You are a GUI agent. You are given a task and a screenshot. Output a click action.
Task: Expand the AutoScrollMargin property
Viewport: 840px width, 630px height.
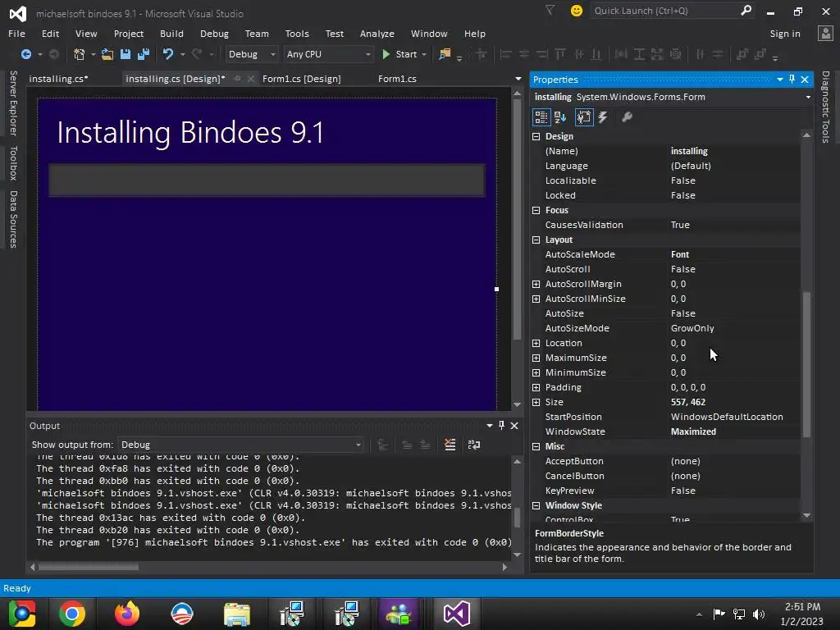point(536,284)
